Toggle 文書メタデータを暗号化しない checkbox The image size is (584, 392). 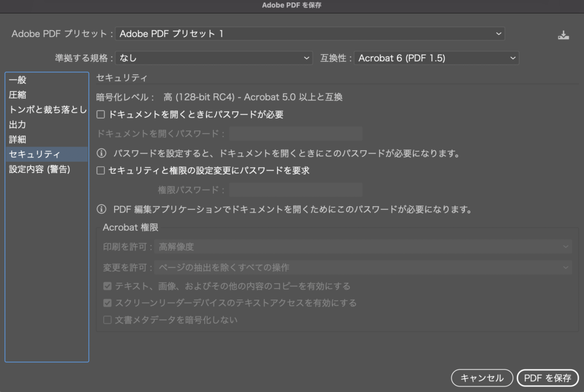[107, 320]
